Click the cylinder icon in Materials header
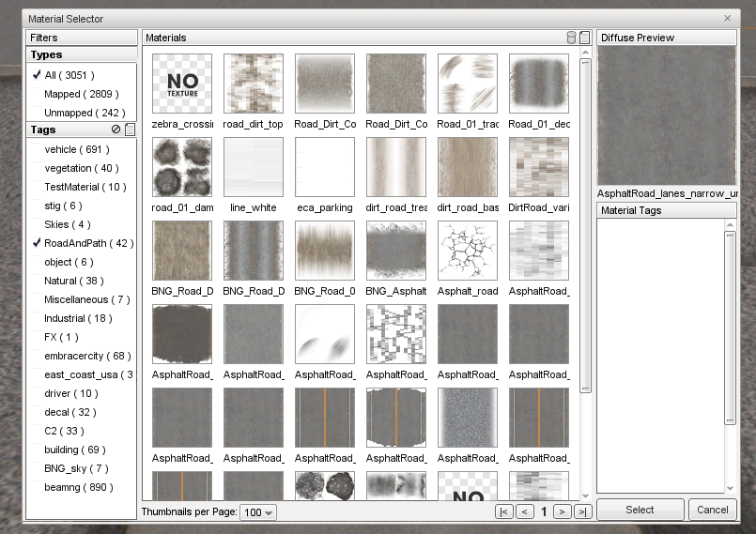Viewport: 756px width, 534px height. [571, 38]
